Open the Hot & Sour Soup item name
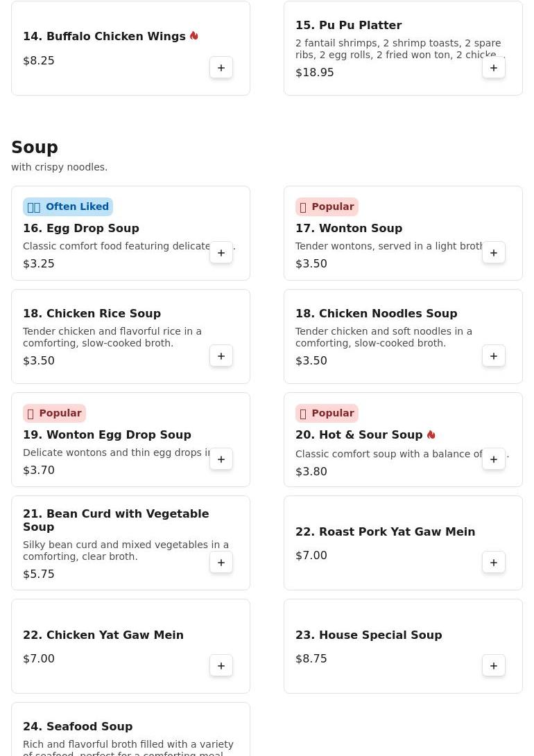Image resolution: width=534 pixels, height=756 pixels. coord(359,435)
